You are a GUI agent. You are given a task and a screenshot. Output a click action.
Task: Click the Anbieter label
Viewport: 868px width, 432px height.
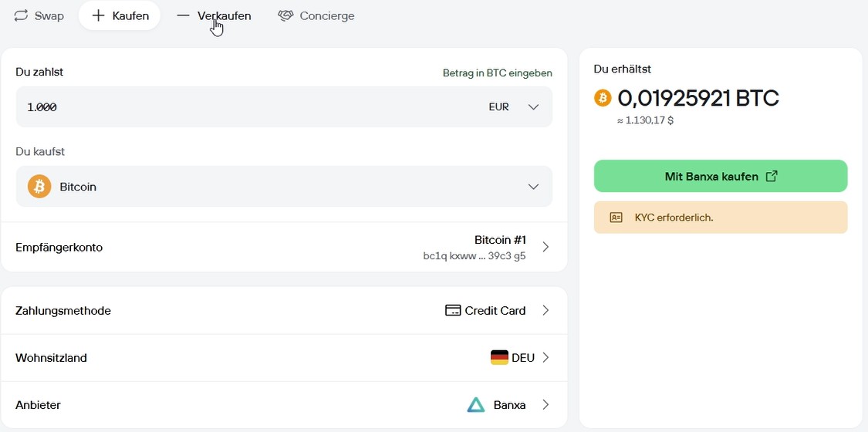pyautogui.click(x=38, y=405)
